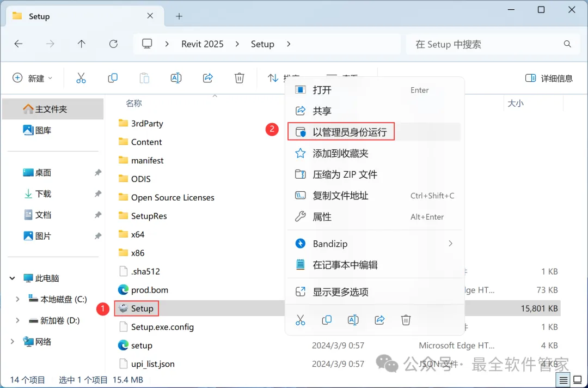588x388 pixels.
Task: Click Revit 2025 in the address path
Action: (x=203, y=44)
